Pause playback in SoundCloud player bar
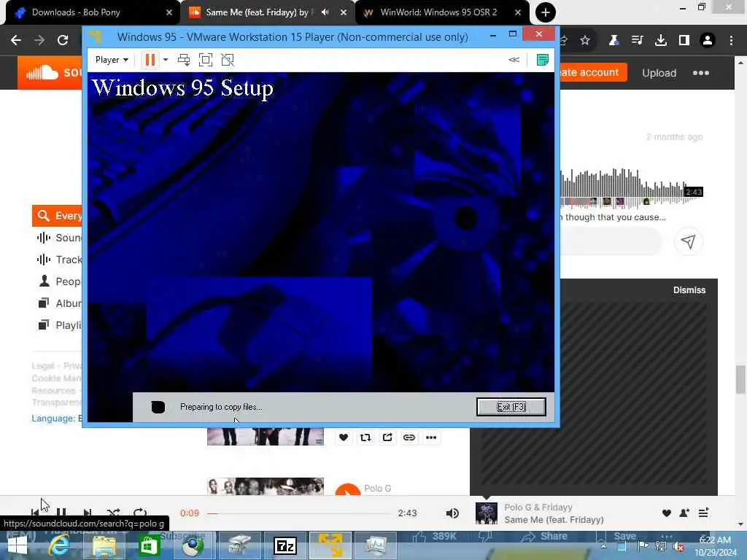747x560 pixels. 61,513
